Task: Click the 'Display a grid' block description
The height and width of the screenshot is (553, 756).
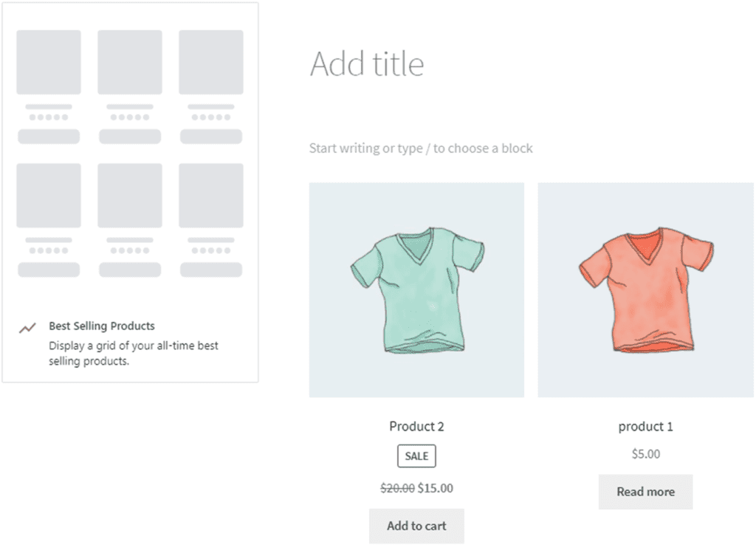Action: [133, 353]
